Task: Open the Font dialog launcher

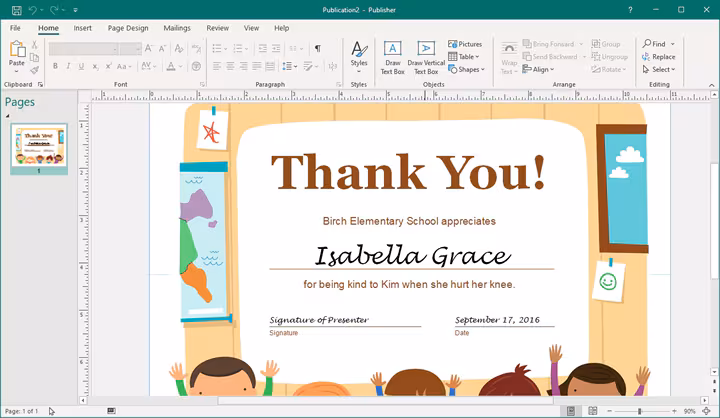Action: [202, 85]
